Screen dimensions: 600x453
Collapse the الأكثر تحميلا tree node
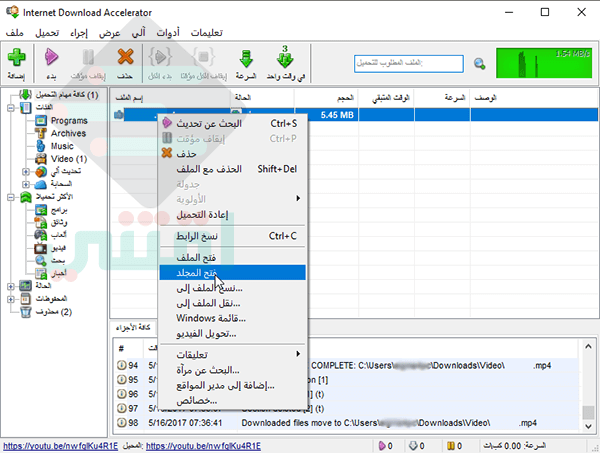click(x=11, y=197)
